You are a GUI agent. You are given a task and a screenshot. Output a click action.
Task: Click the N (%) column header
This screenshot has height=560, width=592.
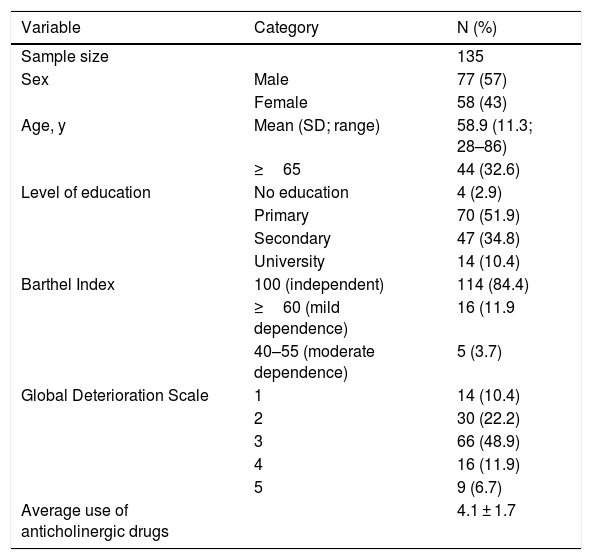[476, 28]
